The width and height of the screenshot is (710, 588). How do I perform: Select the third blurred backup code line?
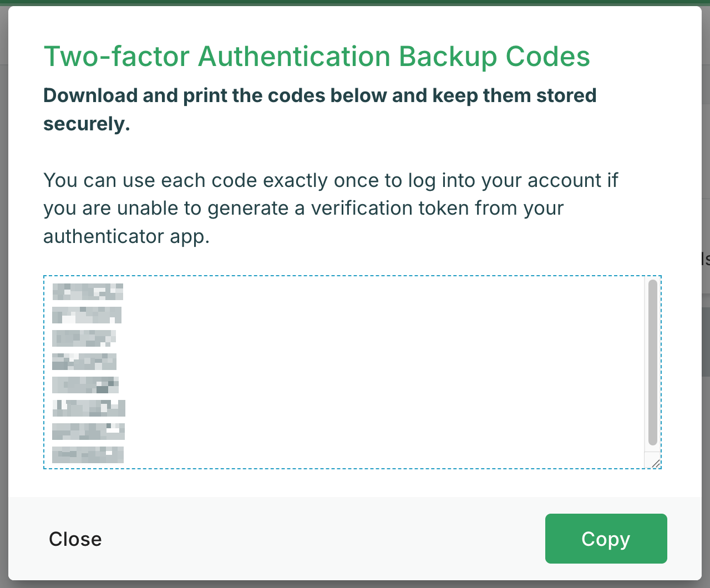[84, 338]
